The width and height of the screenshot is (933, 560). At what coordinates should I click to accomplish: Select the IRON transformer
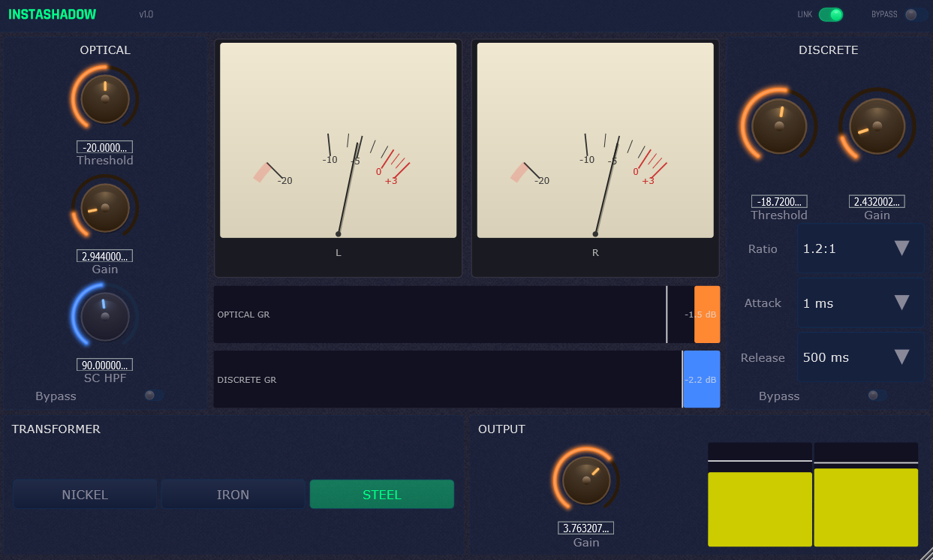(233, 494)
